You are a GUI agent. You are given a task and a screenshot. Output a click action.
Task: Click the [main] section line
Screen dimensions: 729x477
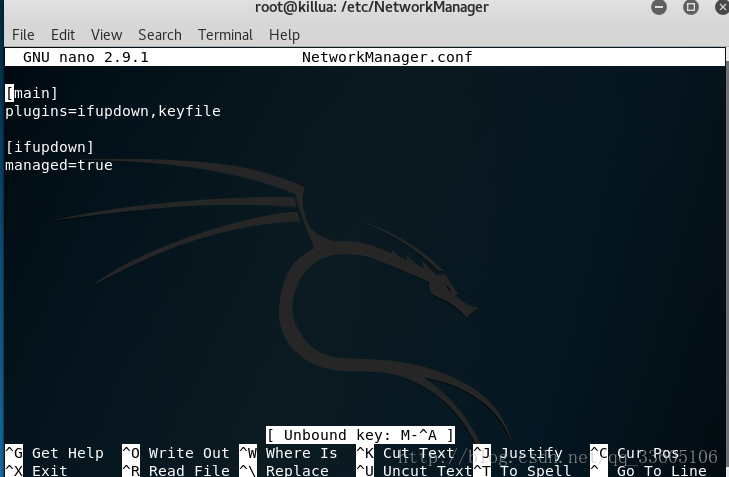(32, 93)
